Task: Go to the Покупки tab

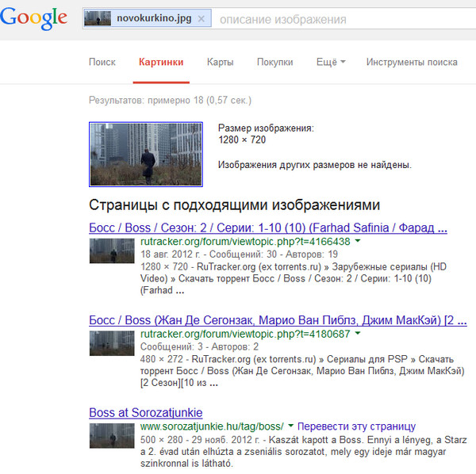Action: [275, 62]
